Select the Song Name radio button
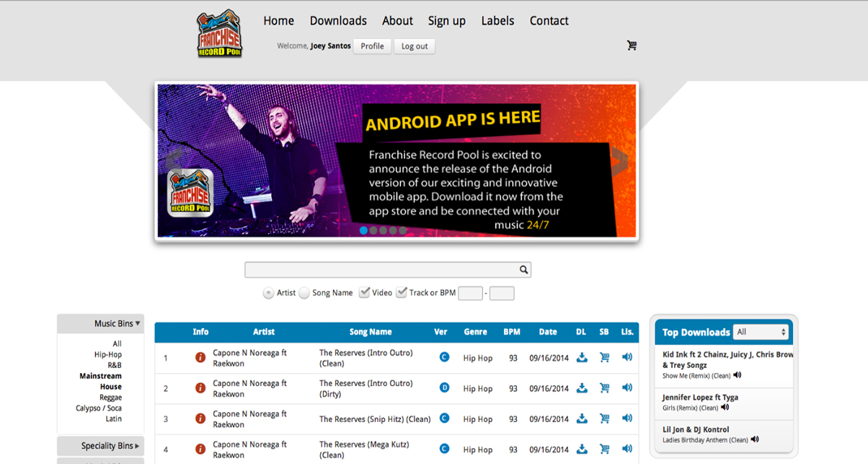The image size is (868, 464). (x=304, y=293)
